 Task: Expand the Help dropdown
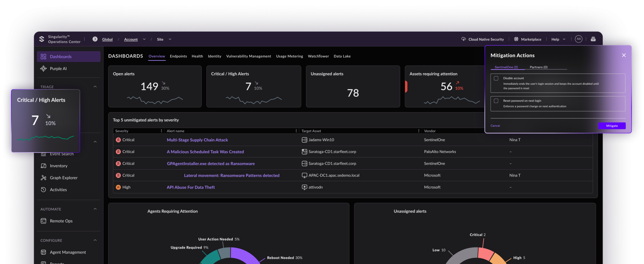tap(564, 39)
